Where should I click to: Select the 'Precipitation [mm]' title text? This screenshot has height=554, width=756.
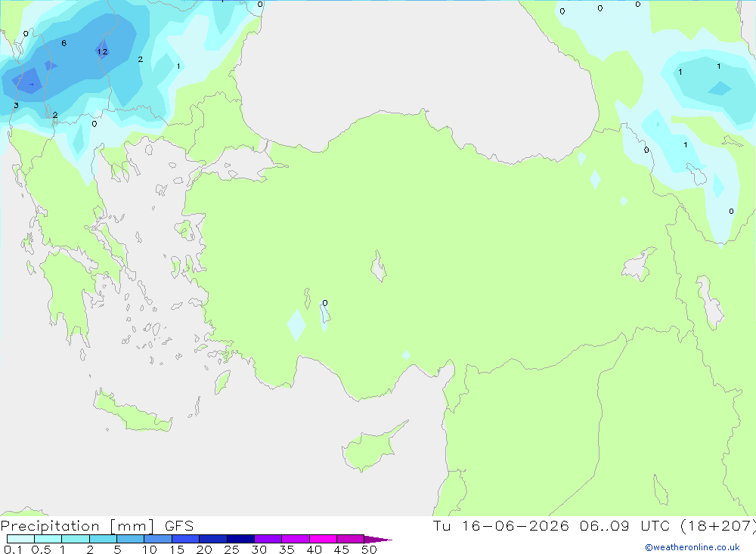(x=77, y=526)
